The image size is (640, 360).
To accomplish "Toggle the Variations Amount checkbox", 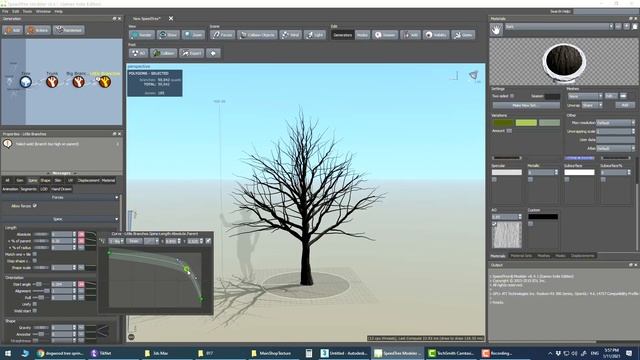I will point(509,131).
